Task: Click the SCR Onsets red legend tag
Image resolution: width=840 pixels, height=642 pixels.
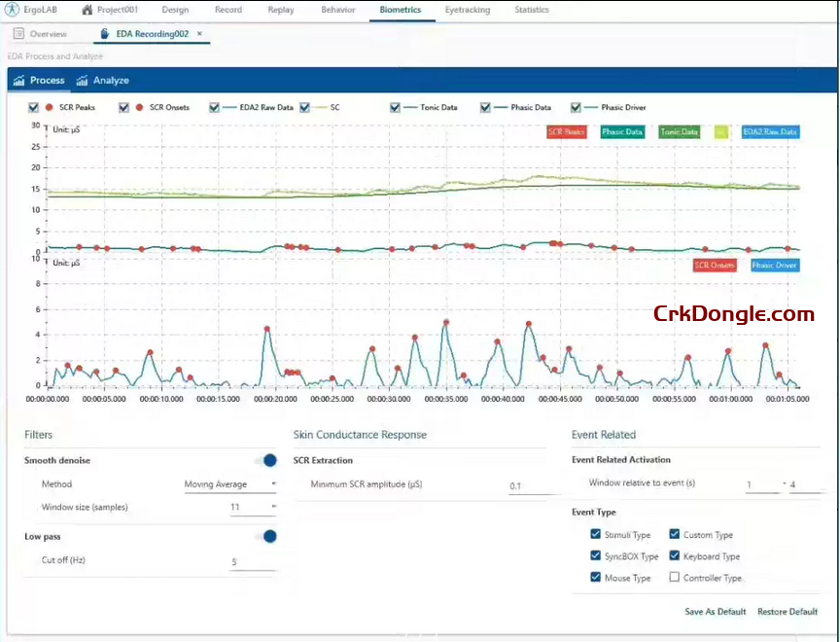Action: (x=714, y=265)
